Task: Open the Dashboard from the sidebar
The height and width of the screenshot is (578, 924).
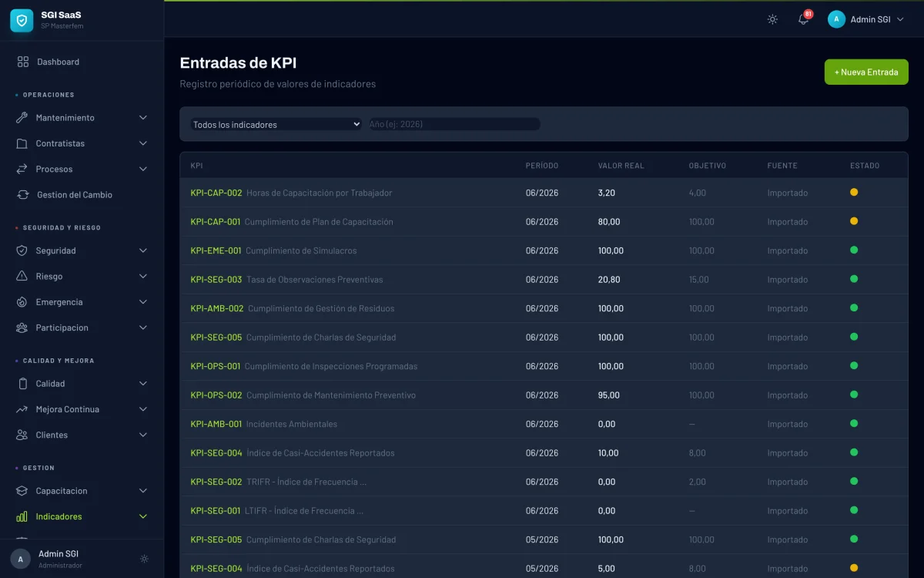Action: pyautogui.click(x=58, y=62)
